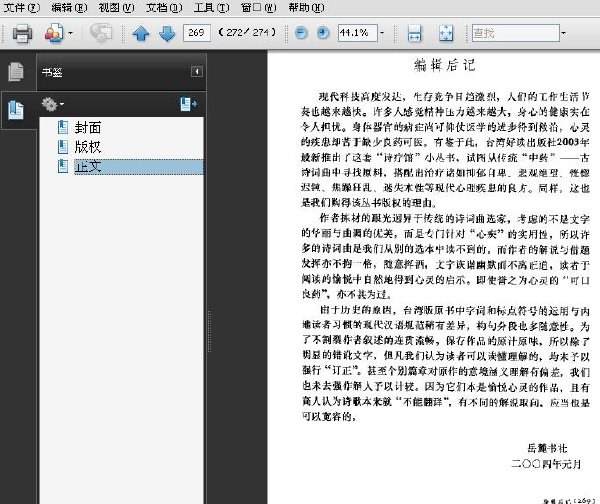Open the 帮助 menu
Screen dimensions: 600x504
click(306, 7)
